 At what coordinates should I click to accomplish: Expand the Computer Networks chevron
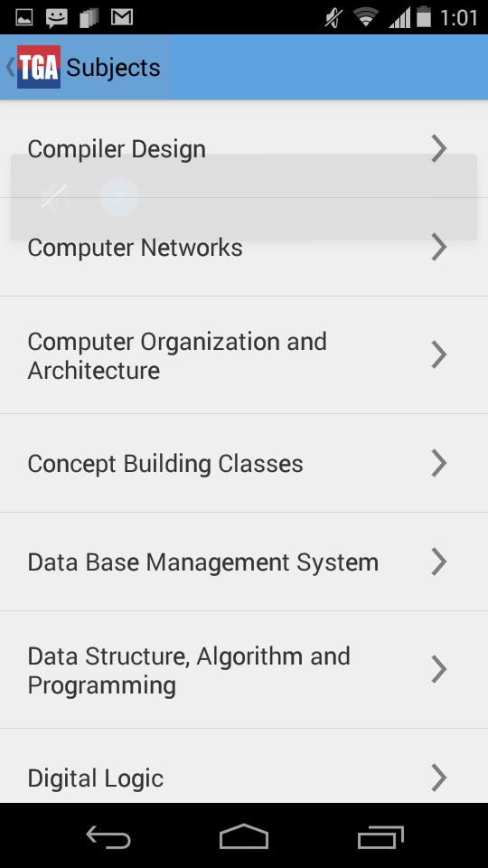439,247
